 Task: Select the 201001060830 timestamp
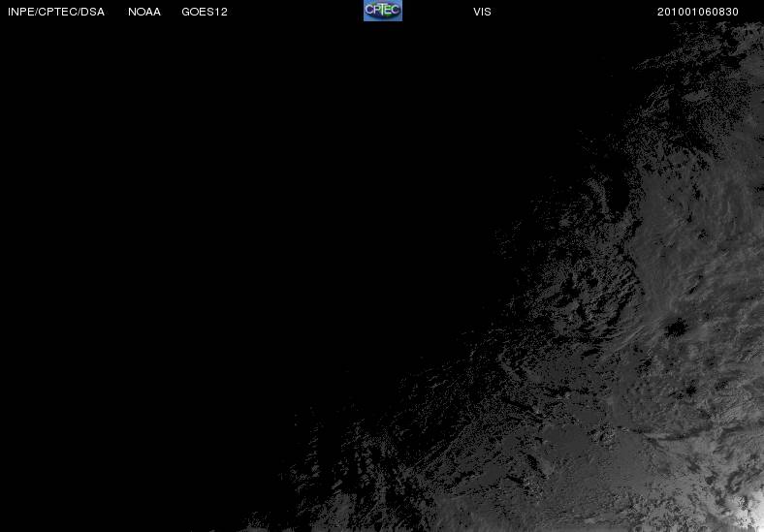pos(698,12)
